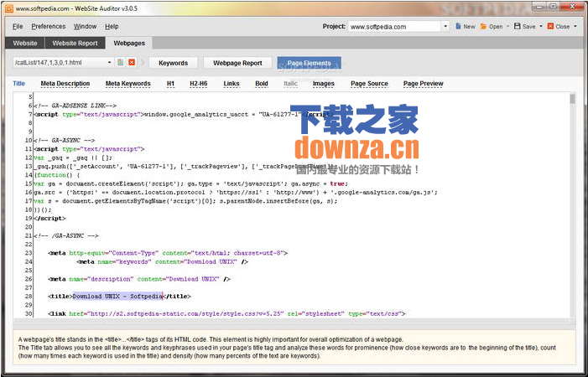Viewport: 588px width, 377px height.
Task: Click the horizontal scrollbar below the code view
Action: tap(291, 321)
